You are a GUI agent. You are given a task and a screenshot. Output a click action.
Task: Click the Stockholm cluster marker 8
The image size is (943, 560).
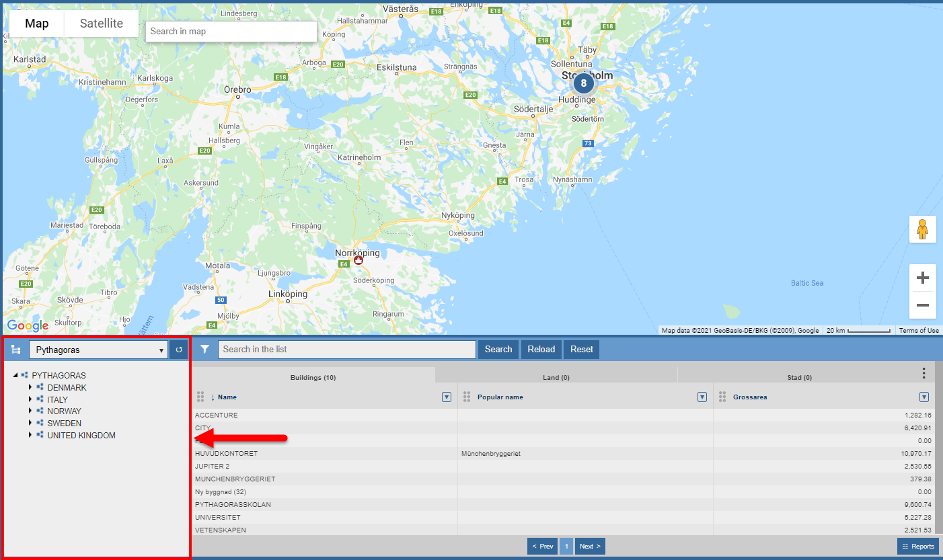(584, 84)
